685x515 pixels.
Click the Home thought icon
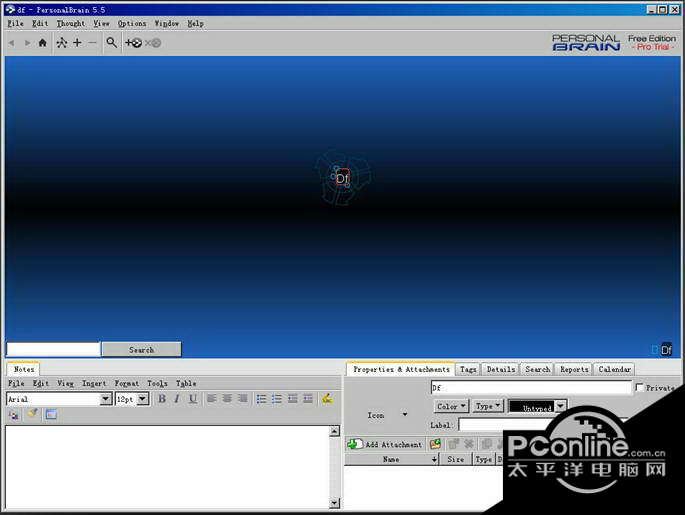point(42,43)
